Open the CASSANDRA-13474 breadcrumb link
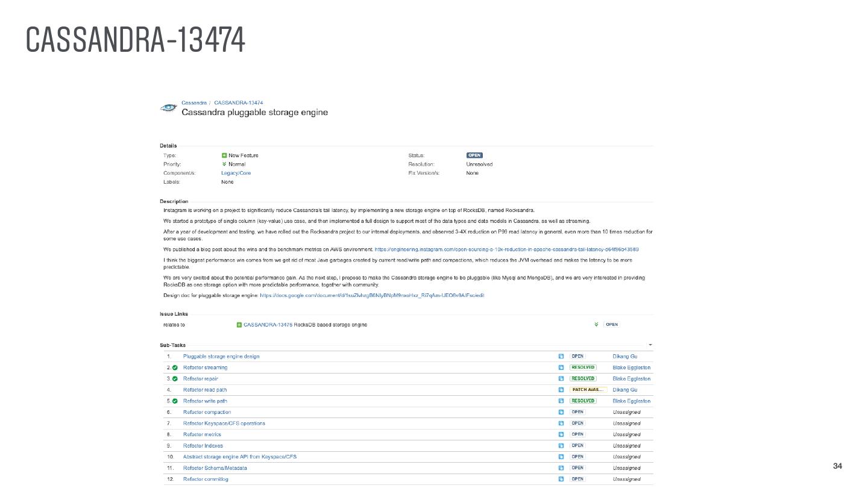 238,103
